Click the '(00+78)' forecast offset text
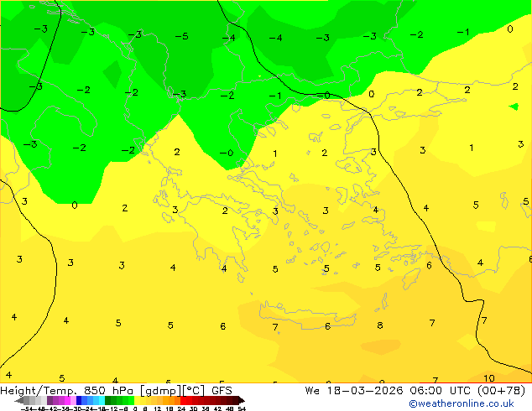Viewport: 532px width, 411px height. (x=501, y=391)
